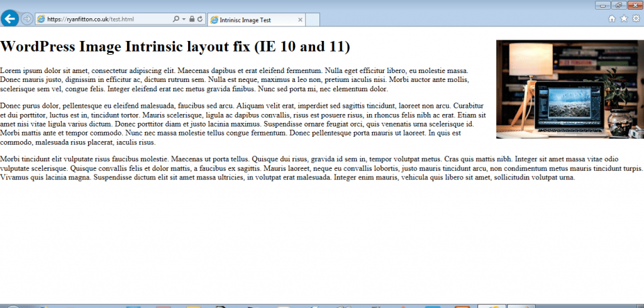
Task: Select the Intrinsic Image Test tab
Action: point(252,20)
